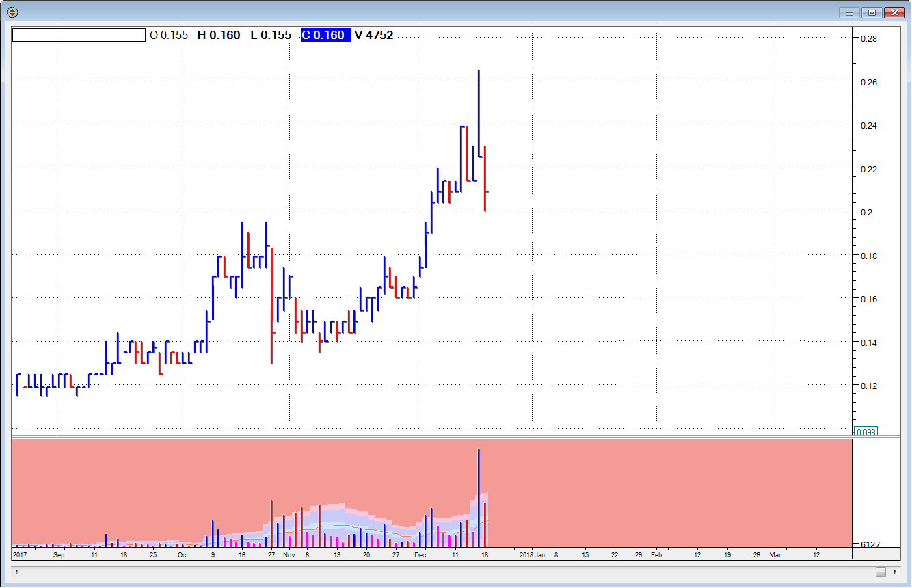Click the 0.22 price axis label
The image size is (912, 588).
870,169
